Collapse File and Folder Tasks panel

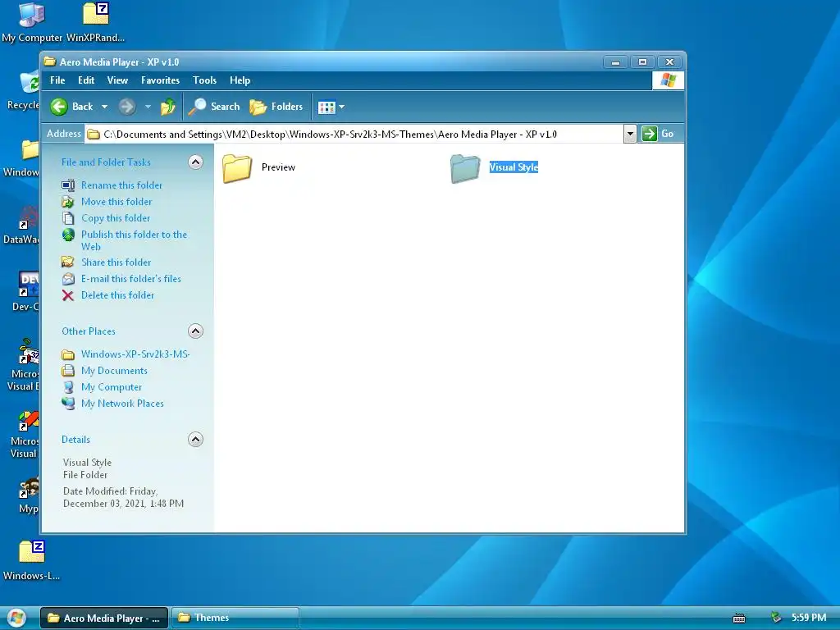[x=195, y=162]
